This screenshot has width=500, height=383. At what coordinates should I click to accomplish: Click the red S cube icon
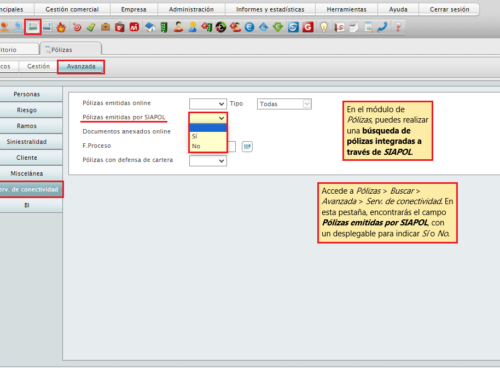click(x=339, y=27)
